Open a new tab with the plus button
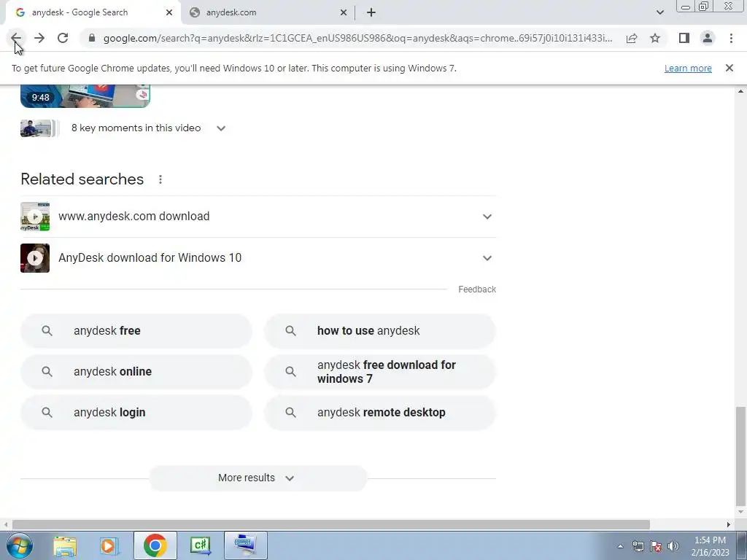The image size is (747, 560). (371, 12)
